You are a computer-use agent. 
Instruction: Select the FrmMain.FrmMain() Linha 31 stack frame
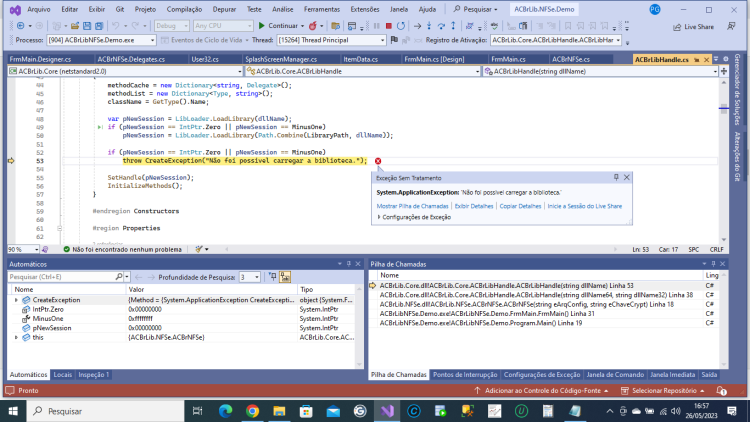(487, 314)
